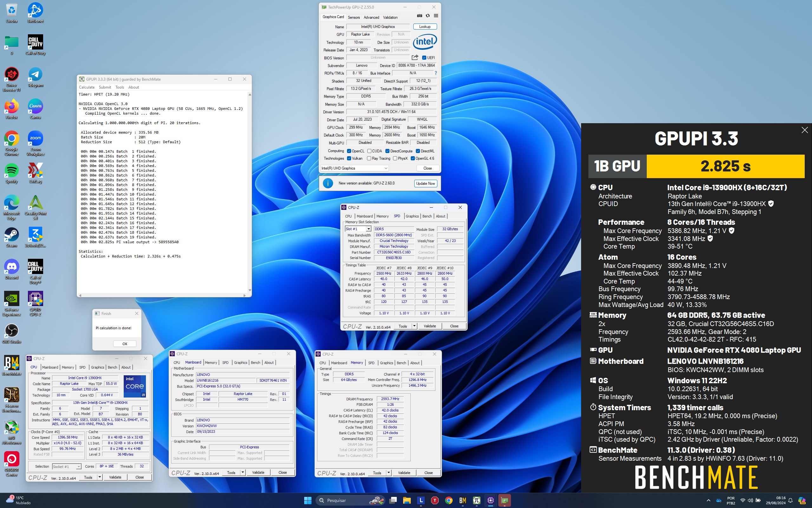Expand Tools dropdown arrow in CPU-Z Mainboard window
The image size is (812, 508).
[243, 472]
